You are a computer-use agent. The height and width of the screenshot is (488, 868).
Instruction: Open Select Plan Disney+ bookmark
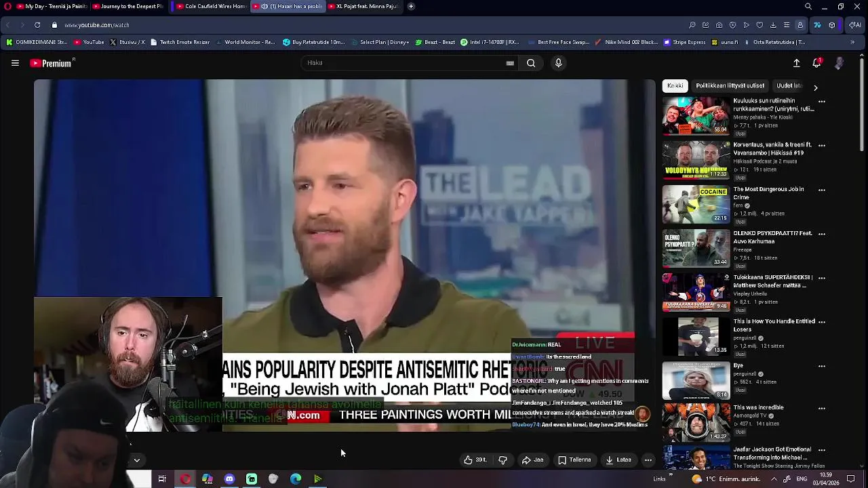click(x=380, y=42)
